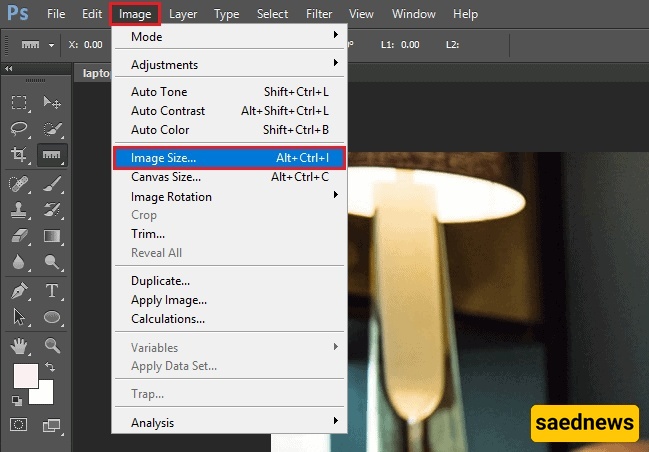The width and height of the screenshot is (649, 452).
Task: Select the Pen tool
Action: click(19, 291)
